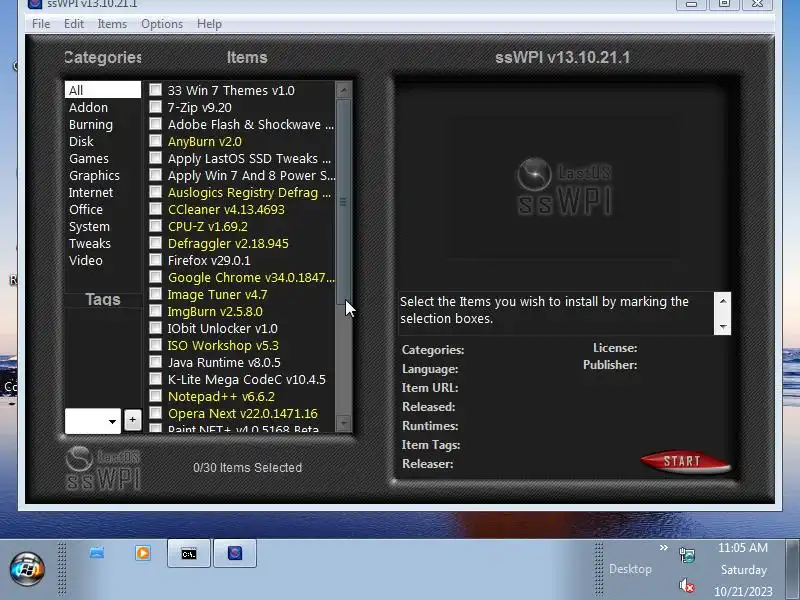The image size is (800, 600).
Task: Click the red START button
Action: click(x=685, y=461)
